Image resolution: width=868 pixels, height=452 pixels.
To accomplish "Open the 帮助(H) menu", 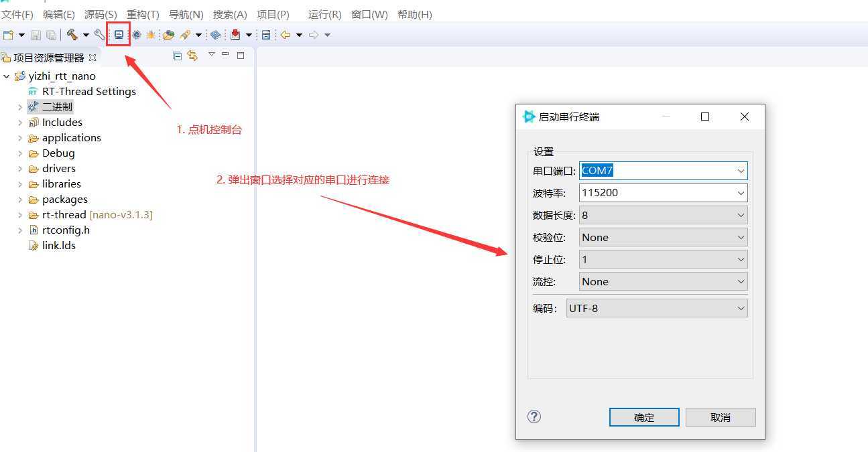I will point(415,14).
